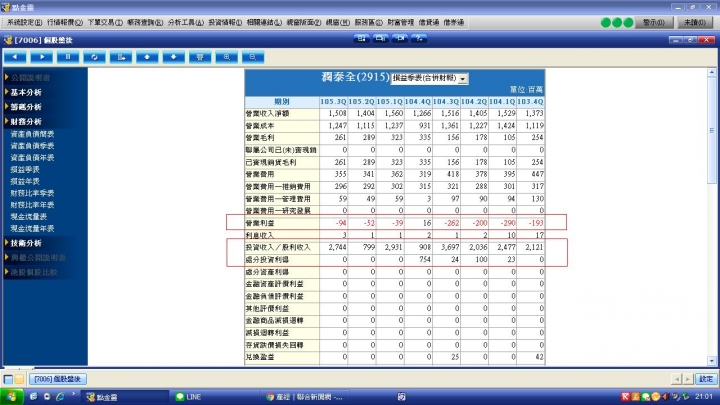Open 資產負債季表 in the sidebar

pyautogui.click(x=32, y=146)
